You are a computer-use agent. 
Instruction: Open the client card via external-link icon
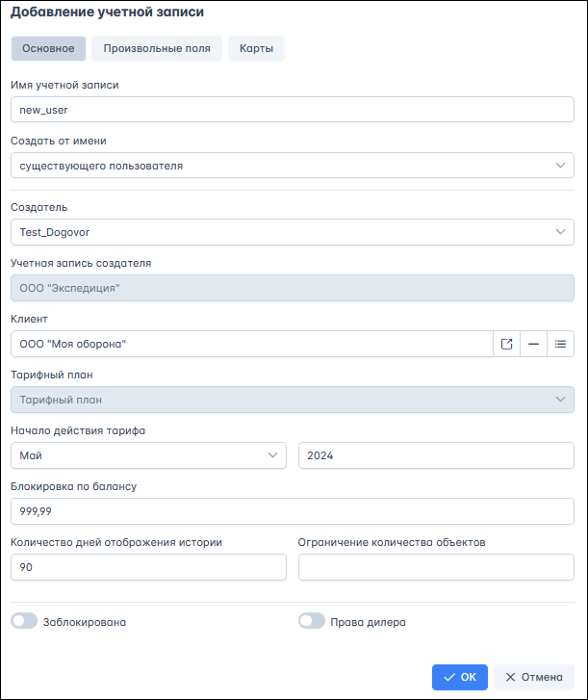(506, 344)
